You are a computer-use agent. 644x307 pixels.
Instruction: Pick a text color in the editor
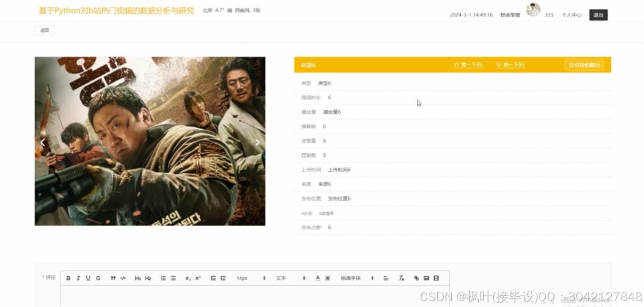tap(318, 278)
